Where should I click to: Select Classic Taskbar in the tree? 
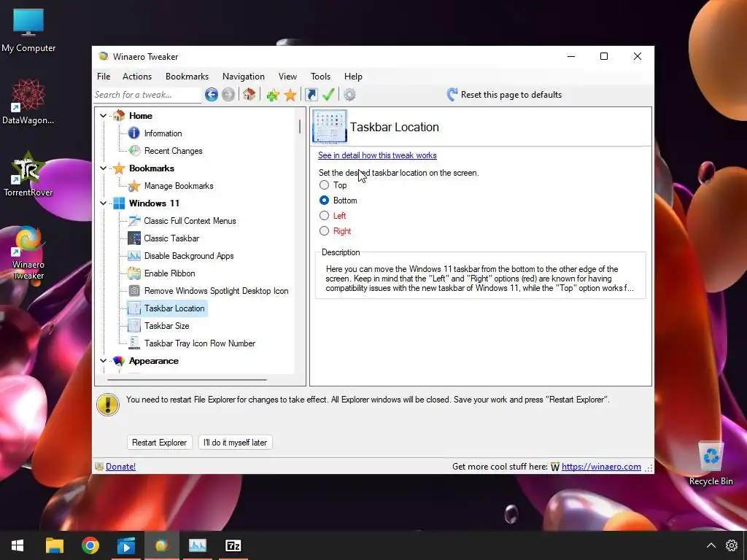(171, 238)
